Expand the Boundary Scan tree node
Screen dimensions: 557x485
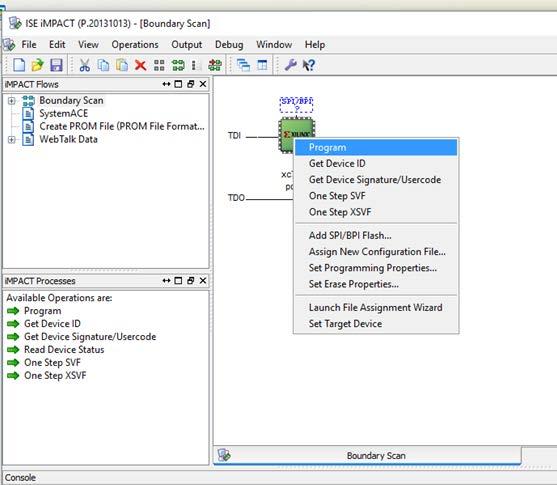(11, 101)
